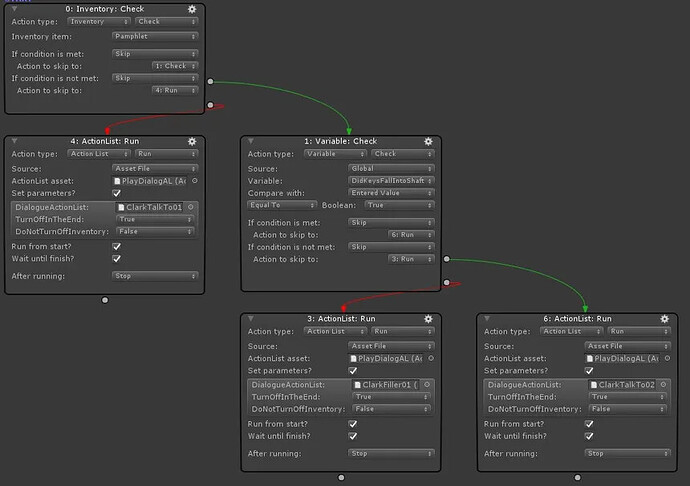Viewport: 690px width, 486px height.
Task: Click object picker next to ClarkFiller01 field
Action: click(x=427, y=384)
